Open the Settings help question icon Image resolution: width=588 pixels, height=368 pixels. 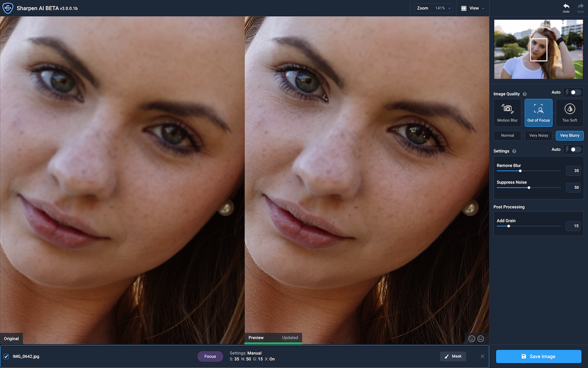[514, 151]
